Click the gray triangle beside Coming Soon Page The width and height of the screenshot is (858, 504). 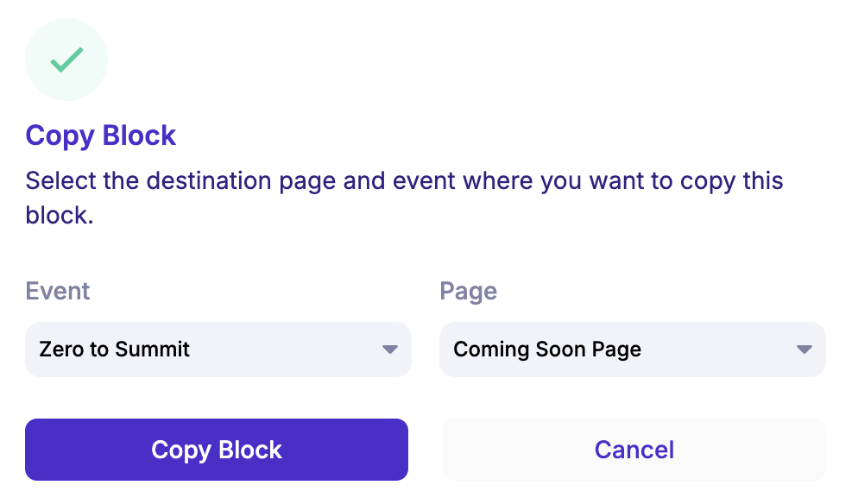point(804,350)
